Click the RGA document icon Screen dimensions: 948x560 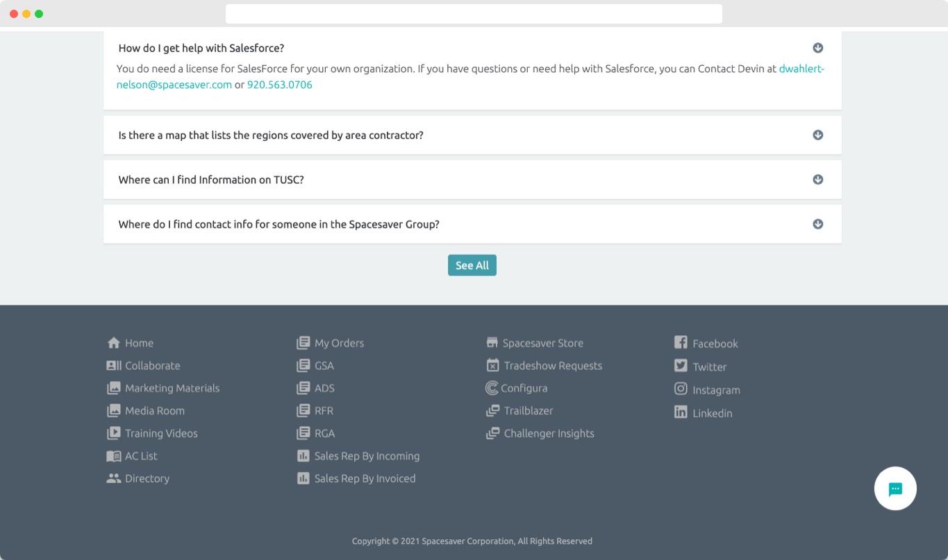tap(303, 433)
